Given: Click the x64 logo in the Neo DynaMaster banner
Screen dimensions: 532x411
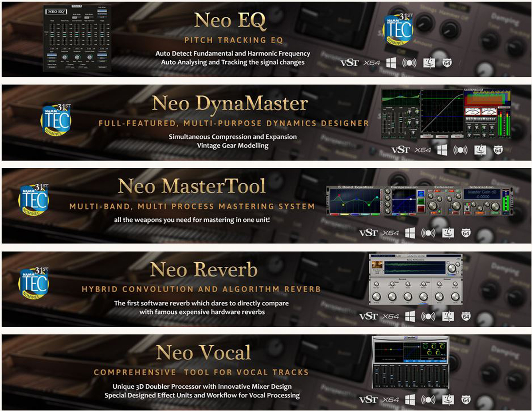Looking at the screenshot, I should 423,150.
